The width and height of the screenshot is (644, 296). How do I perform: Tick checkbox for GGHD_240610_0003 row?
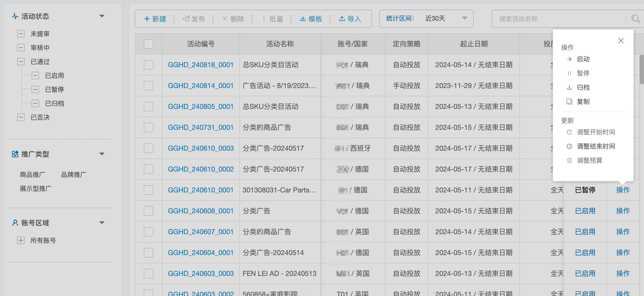148,148
